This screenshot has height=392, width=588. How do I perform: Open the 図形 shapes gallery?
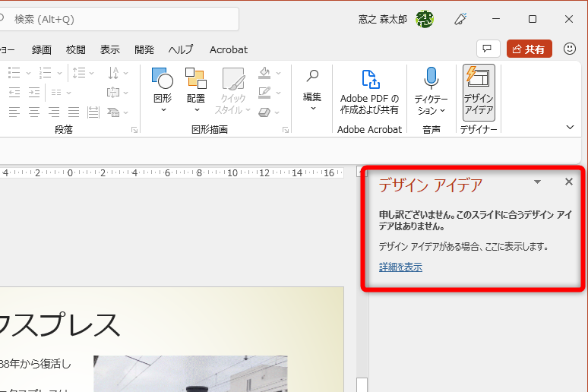pyautogui.click(x=163, y=90)
